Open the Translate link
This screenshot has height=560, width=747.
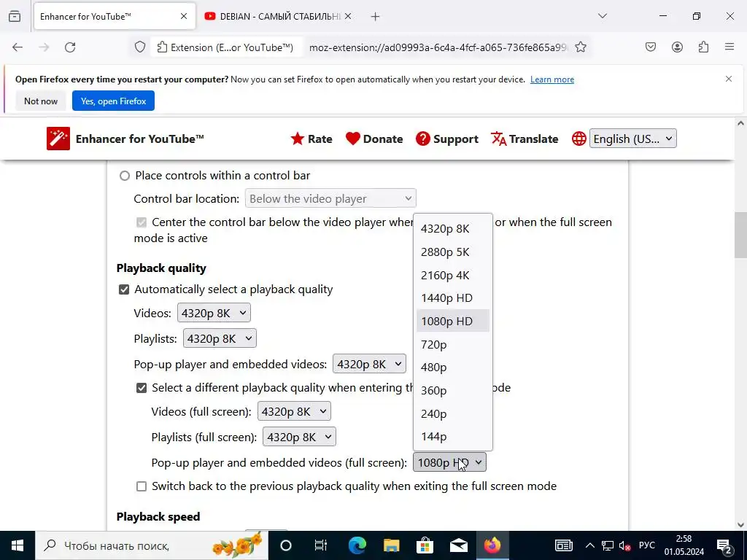[x=525, y=139]
